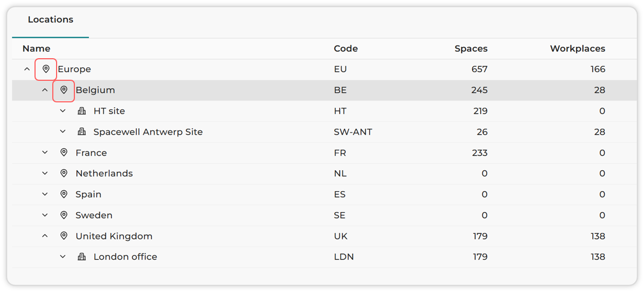Click the pin icon beside Sweden
The image size is (644, 292).
pyautogui.click(x=64, y=215)
